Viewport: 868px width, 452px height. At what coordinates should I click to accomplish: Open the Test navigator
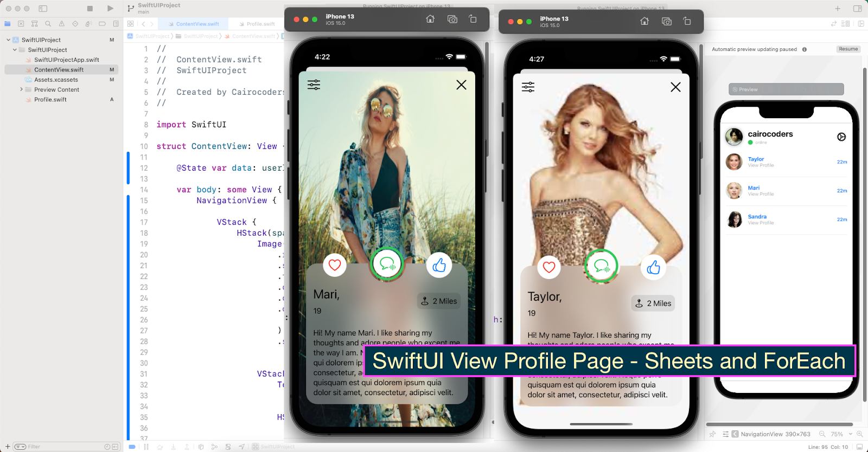click(75, 24)
